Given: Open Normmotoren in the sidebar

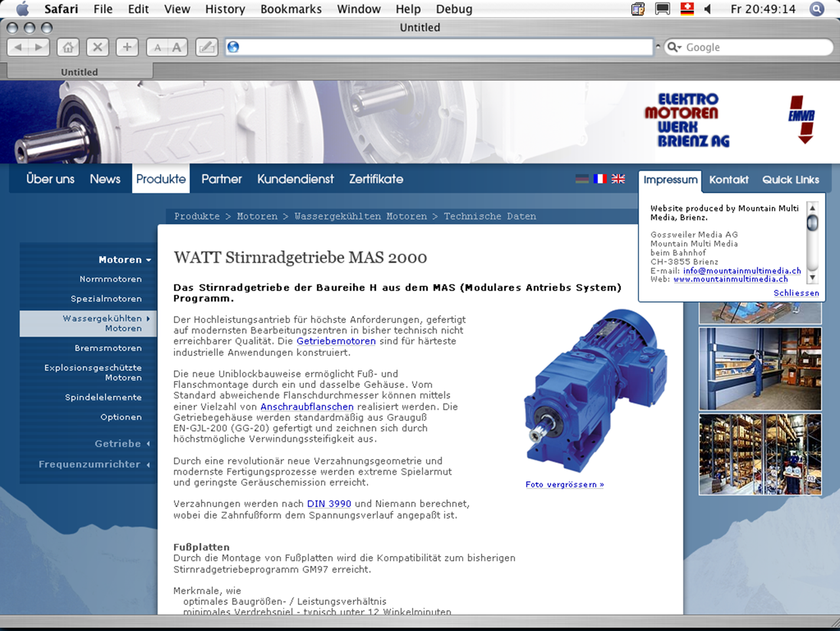Looking at the screenshot, I should (110, 279).
